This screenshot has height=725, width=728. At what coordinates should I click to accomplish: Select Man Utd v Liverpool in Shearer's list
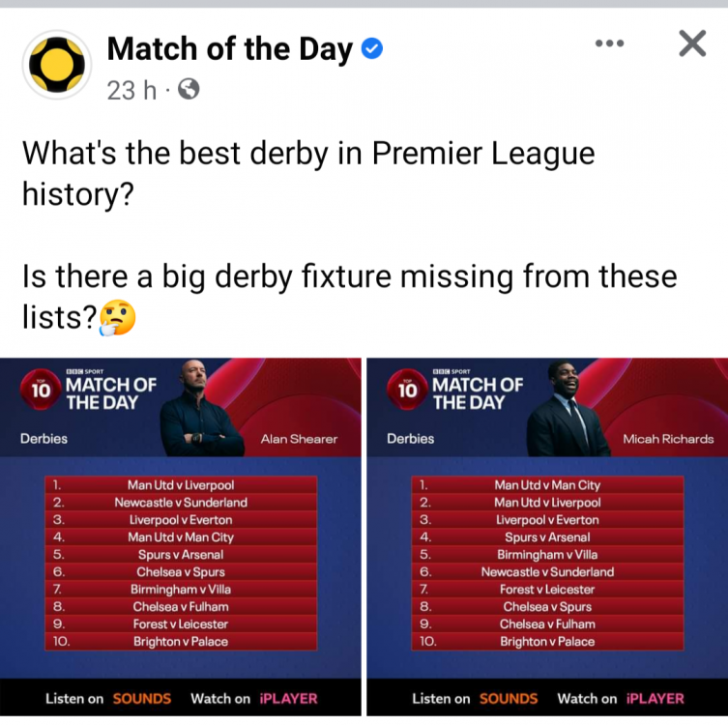point(181,484)
